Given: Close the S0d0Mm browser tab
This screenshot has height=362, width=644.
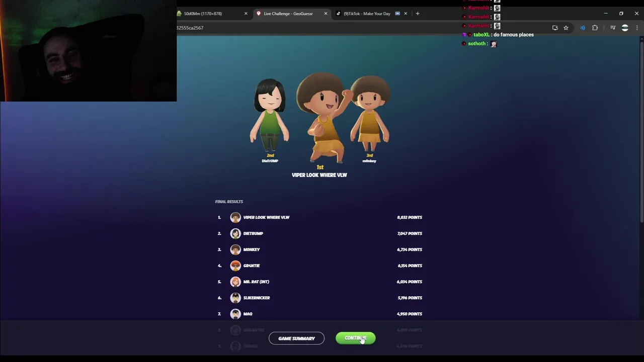Looking at the screenshot, I should click(246, 14).
